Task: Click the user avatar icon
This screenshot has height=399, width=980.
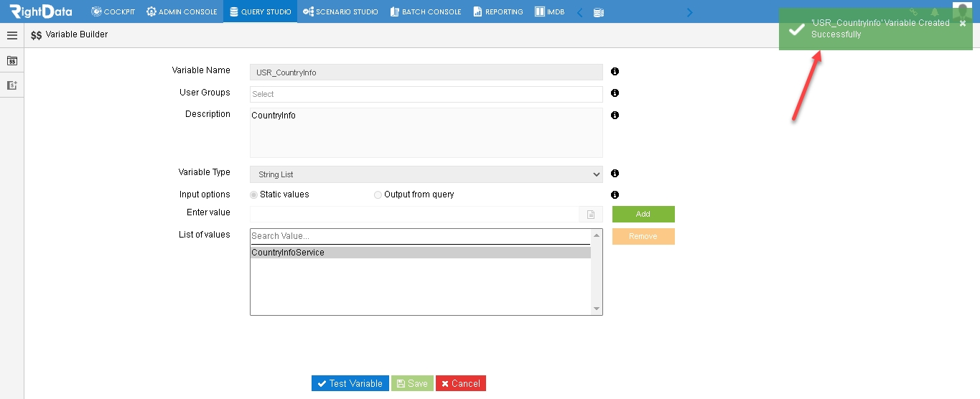Action: [962, 10]
